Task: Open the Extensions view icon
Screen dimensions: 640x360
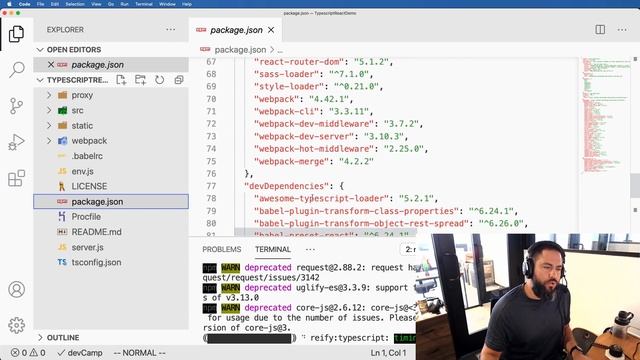Action: pos(16,178)
